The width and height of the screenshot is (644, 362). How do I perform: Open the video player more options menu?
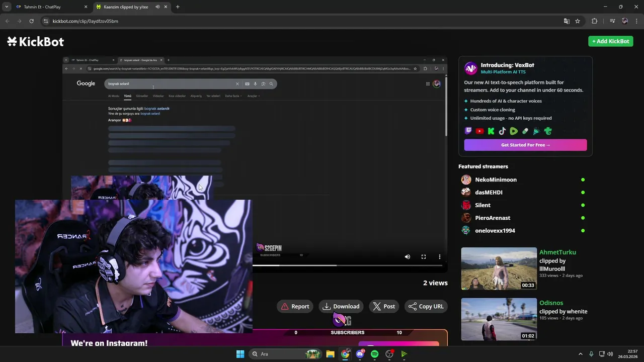(x=440, y=257)
